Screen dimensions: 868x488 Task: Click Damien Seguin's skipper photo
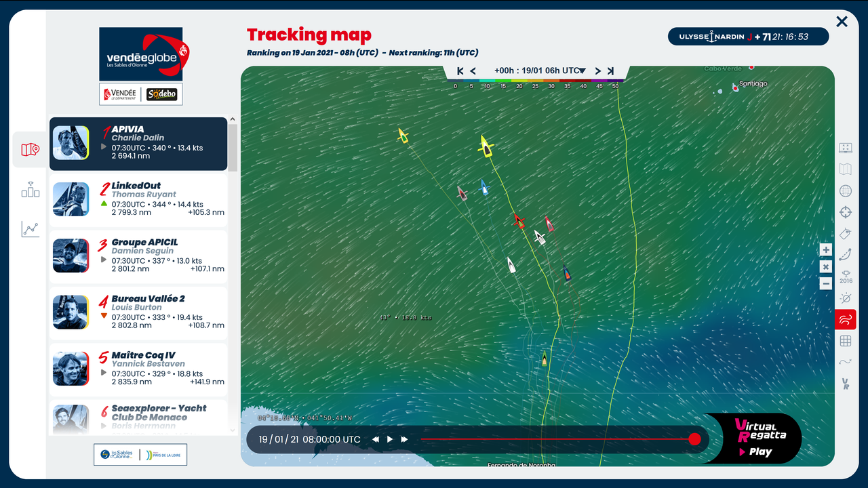tap(71, 256)
